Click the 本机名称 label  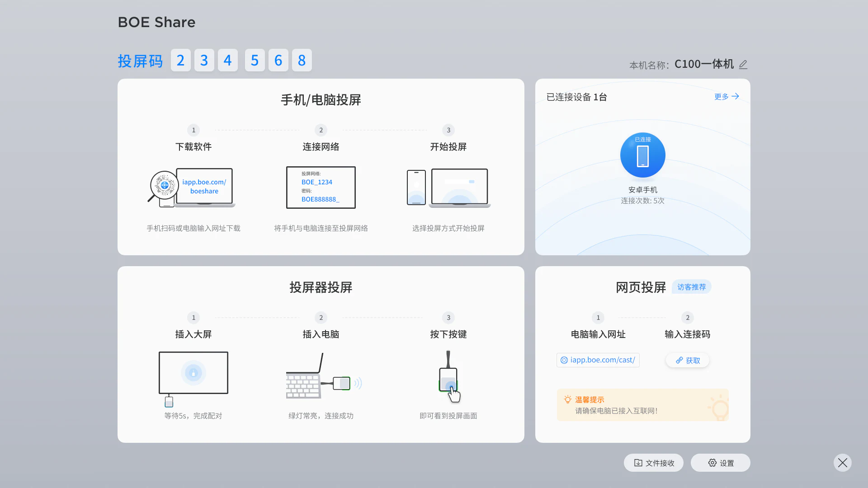click(x=649, y=66)
